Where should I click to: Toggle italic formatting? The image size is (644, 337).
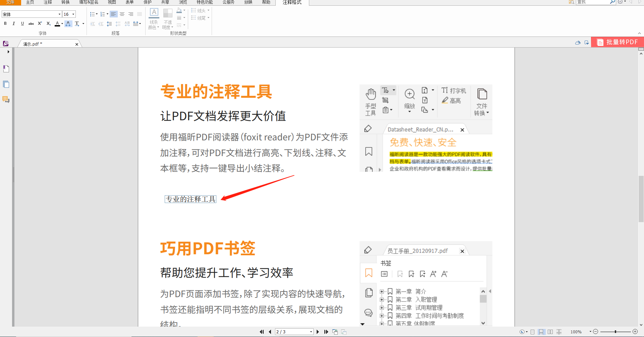[14, 23]
